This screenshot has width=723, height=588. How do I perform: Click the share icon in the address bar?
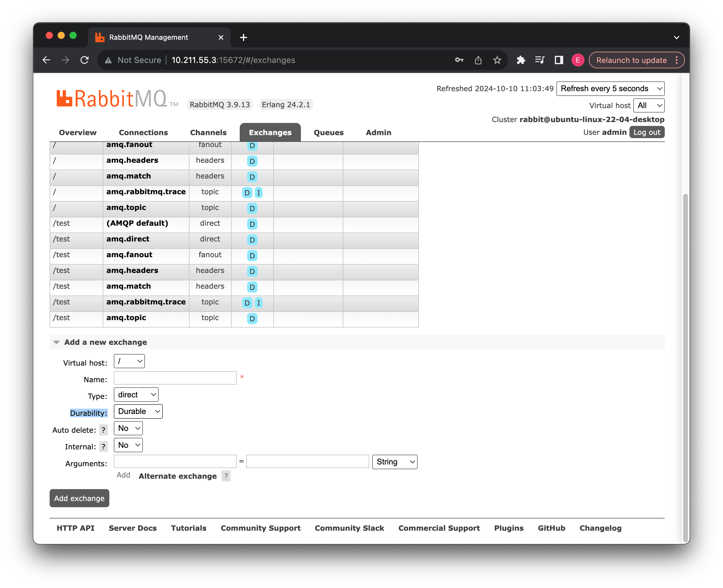coord(478,60)
